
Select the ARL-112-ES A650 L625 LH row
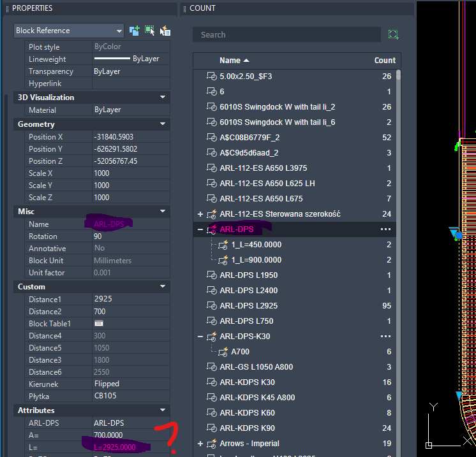pyautogui.click(x=294, y=184)
